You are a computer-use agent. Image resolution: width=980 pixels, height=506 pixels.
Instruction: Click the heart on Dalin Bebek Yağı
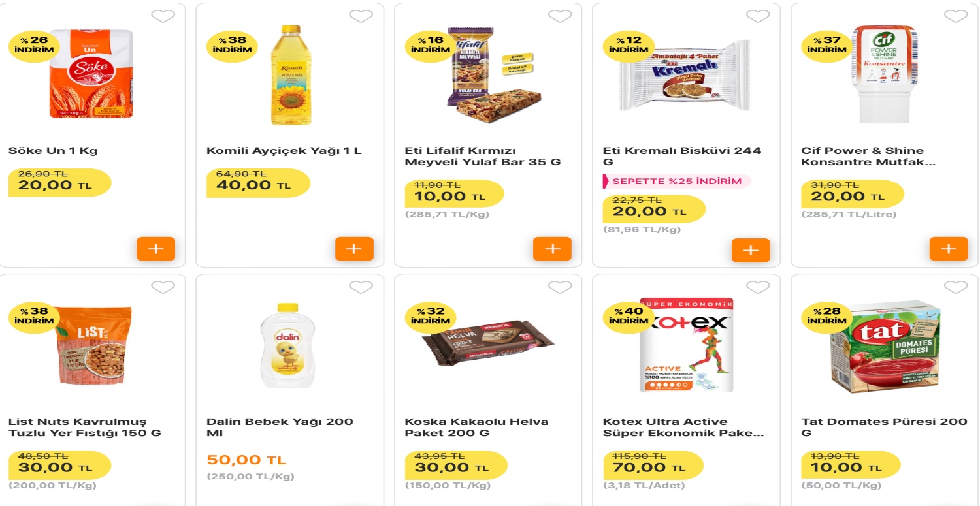click(360, 287)
